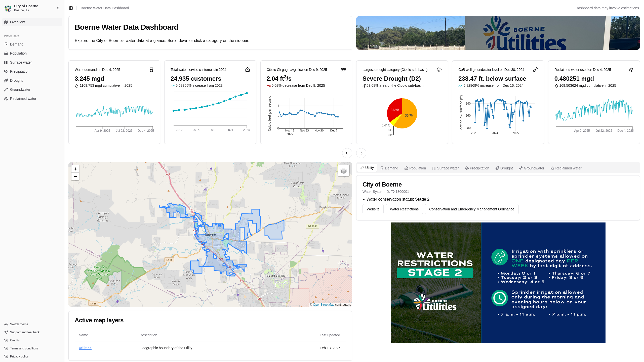Click the house icon on customers card

[x=248, y=70]
